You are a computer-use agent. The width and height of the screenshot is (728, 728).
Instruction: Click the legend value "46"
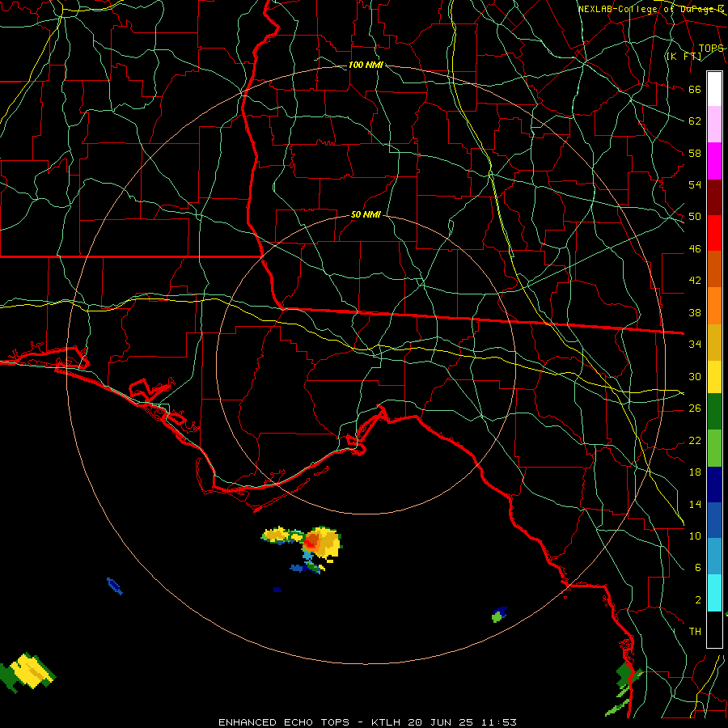pos(695,249)
